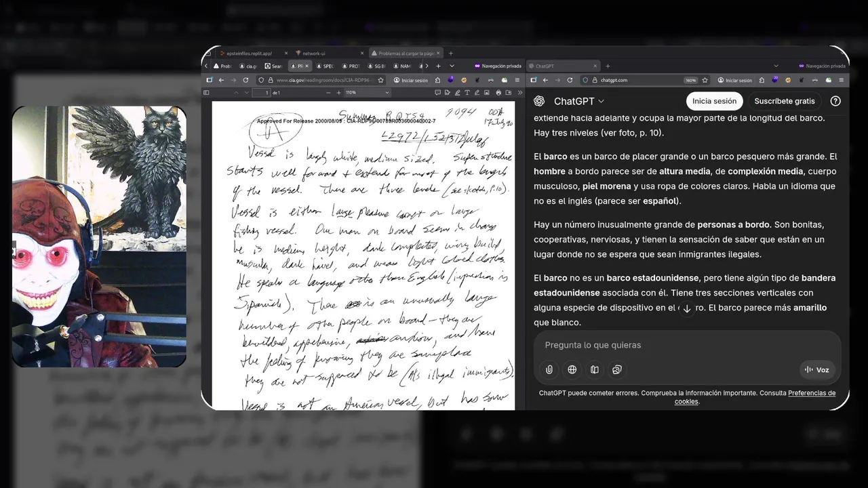
Task: Open the list-all-tabs dropdown in CIA window
Action: coord(452,66)
